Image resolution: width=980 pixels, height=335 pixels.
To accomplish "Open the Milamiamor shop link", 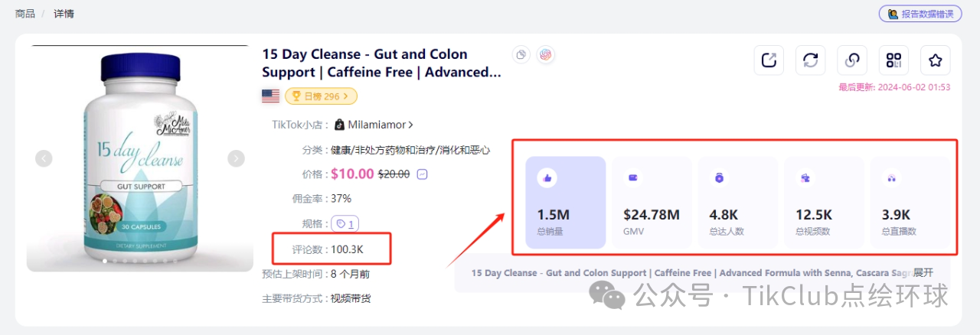I will click(x=381, y=125).
